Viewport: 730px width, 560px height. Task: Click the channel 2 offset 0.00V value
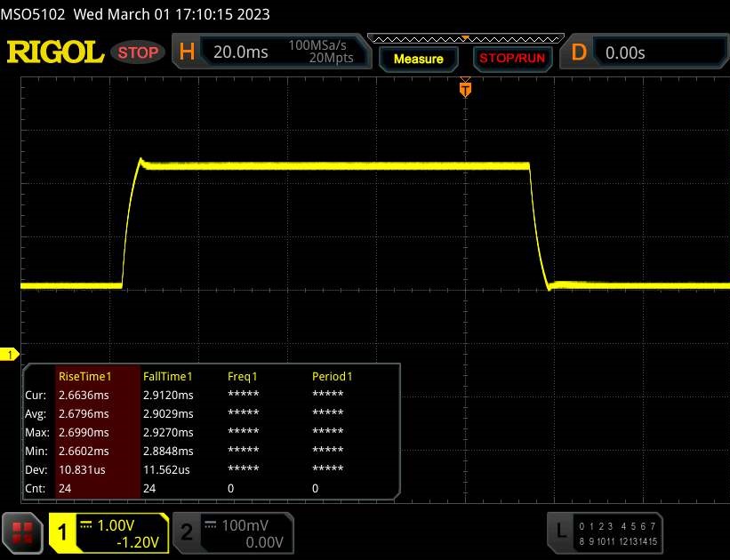tap(264, 542)
